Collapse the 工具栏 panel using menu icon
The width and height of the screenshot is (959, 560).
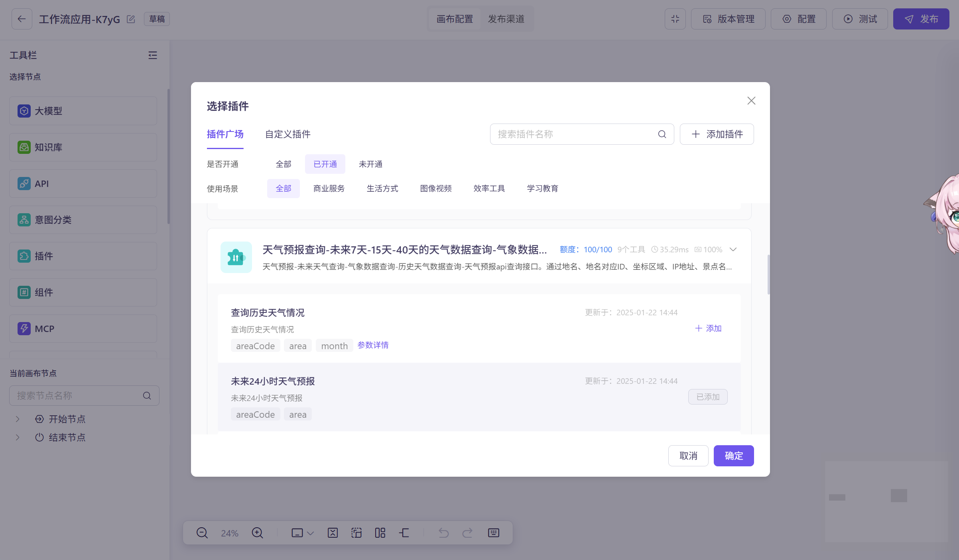(153, 55)
